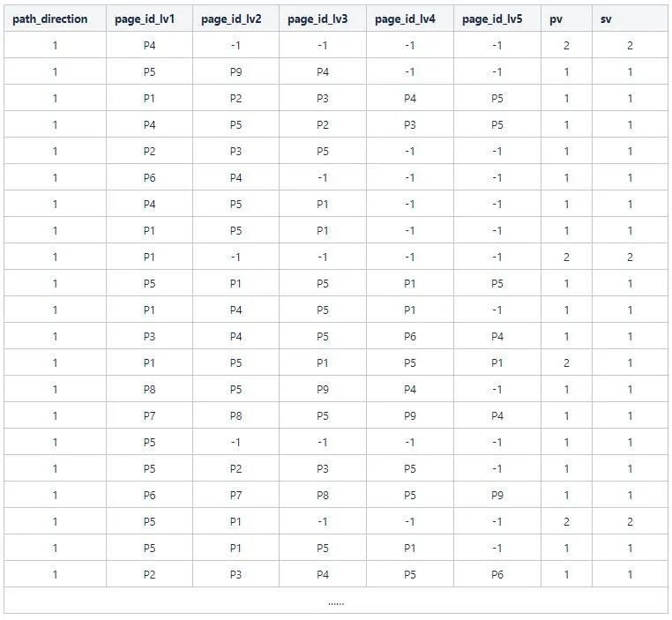Select pv value 2 in first row

(566, 45)
